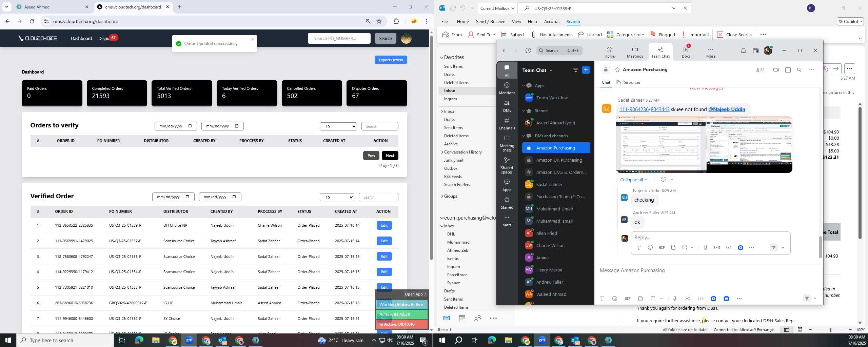Filter Outlook search by Important
This screenshot has height=347, width=868.
[695, 35]
